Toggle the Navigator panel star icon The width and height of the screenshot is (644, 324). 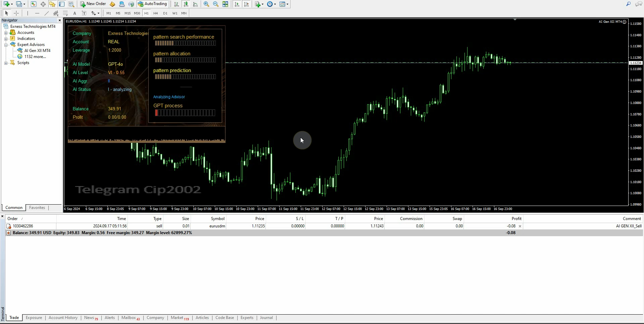pos(52,4)
